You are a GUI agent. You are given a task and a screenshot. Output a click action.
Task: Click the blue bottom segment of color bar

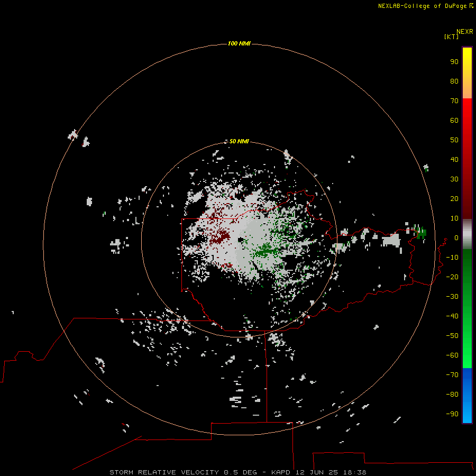(467, 396)
